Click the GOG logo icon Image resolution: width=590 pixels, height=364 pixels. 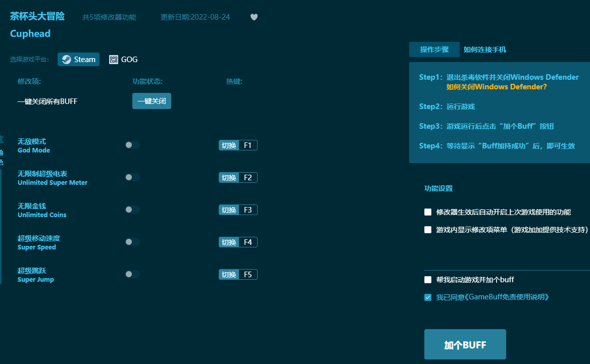tap(113, 60)
